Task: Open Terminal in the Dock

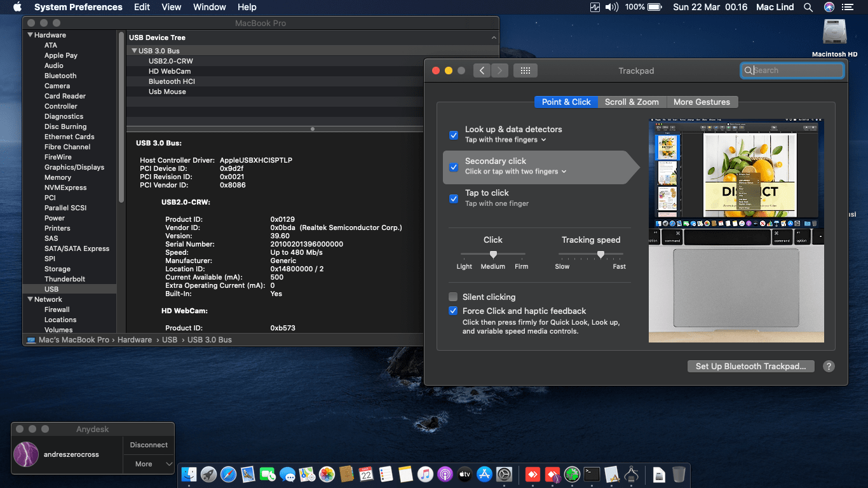Action: coord(592,474)
